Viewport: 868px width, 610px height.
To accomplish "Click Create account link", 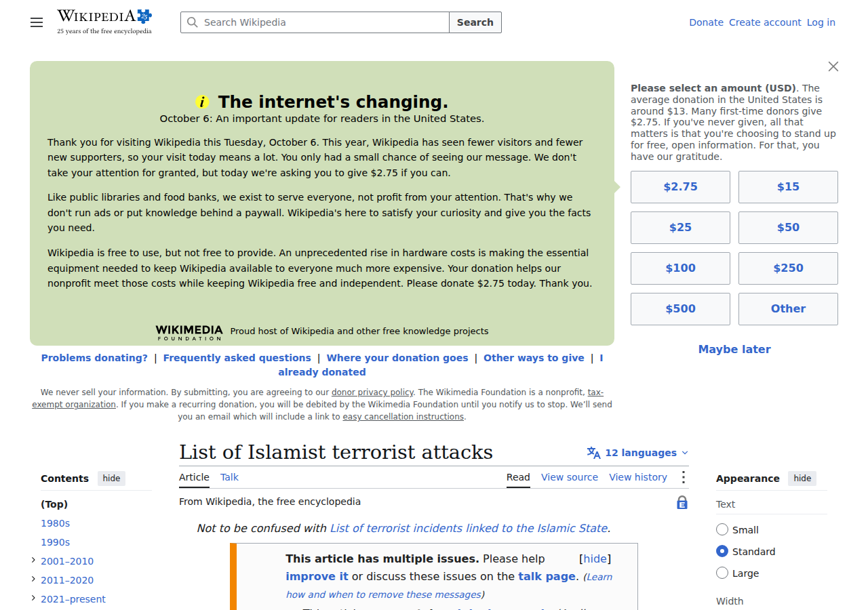I will click(765, 22).
